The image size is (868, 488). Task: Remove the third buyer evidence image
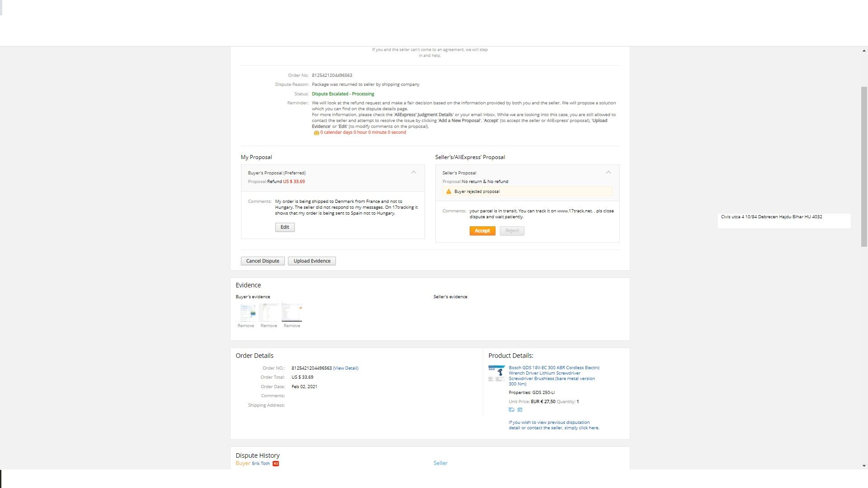pos(292,326)
